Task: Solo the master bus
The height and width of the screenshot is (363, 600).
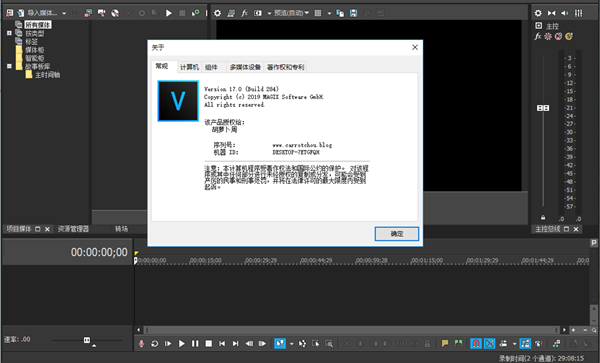Action: tap(569, 36)
